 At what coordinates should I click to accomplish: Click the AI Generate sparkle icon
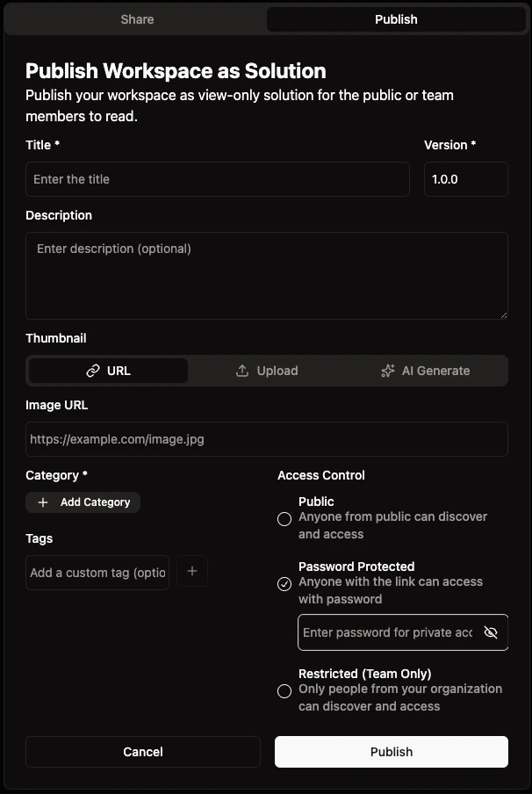pos(387,370)
